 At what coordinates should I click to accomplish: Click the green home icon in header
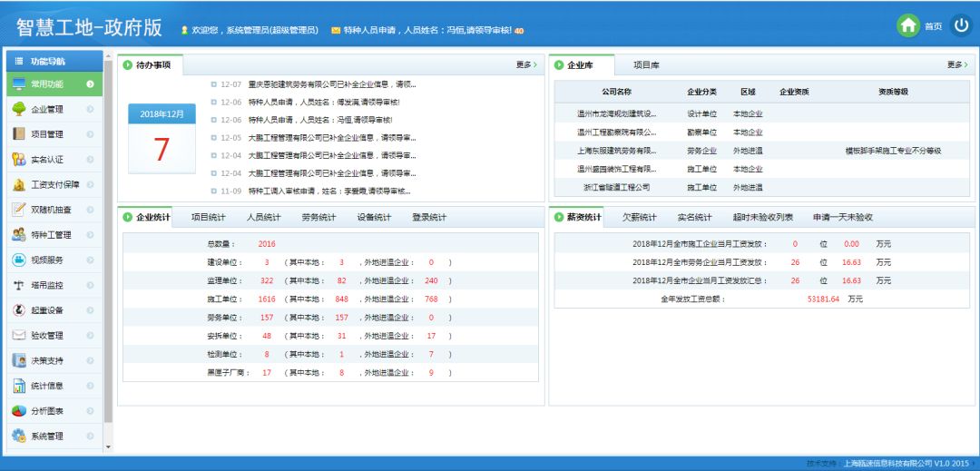pyautogui.click(x=908, y=25)
